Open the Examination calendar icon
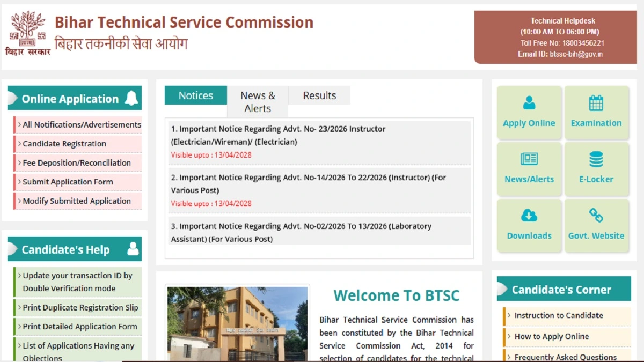The height and width of the screenshot is (362, 644). (596, 103)
